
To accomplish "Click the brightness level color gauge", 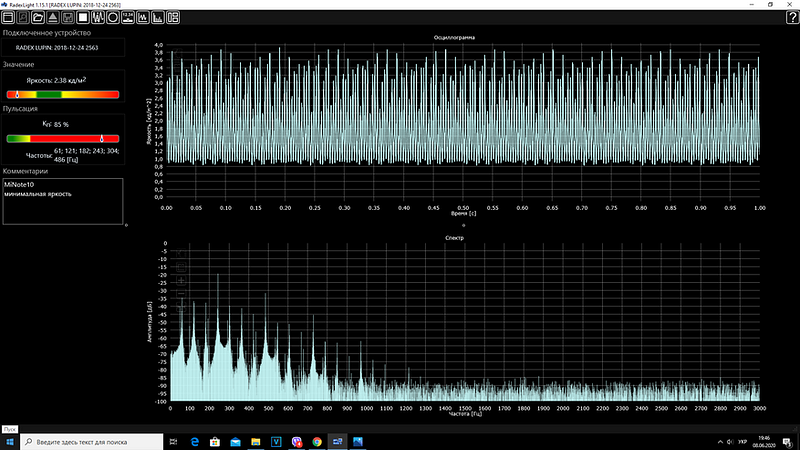I will (63, 94).
